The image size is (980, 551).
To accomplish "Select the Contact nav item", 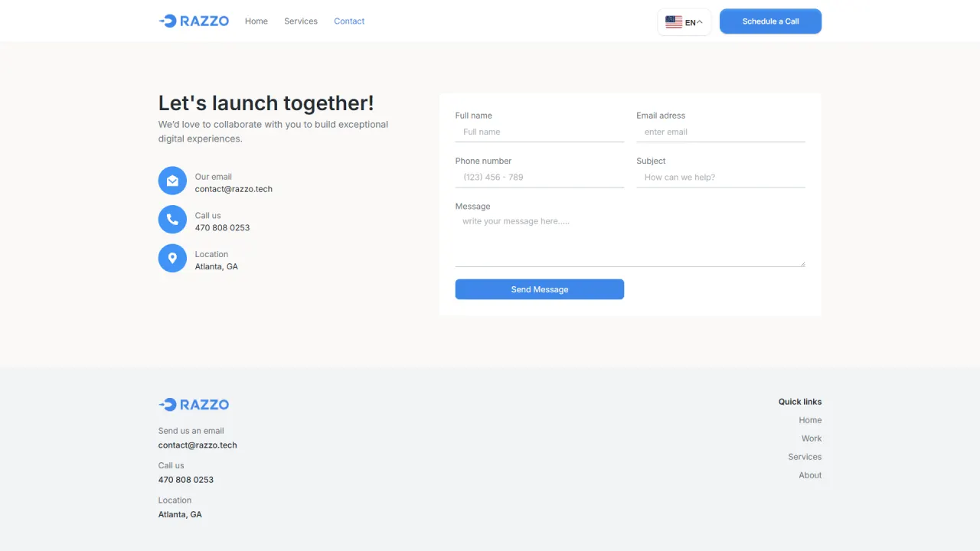I will tap(349, 21).
